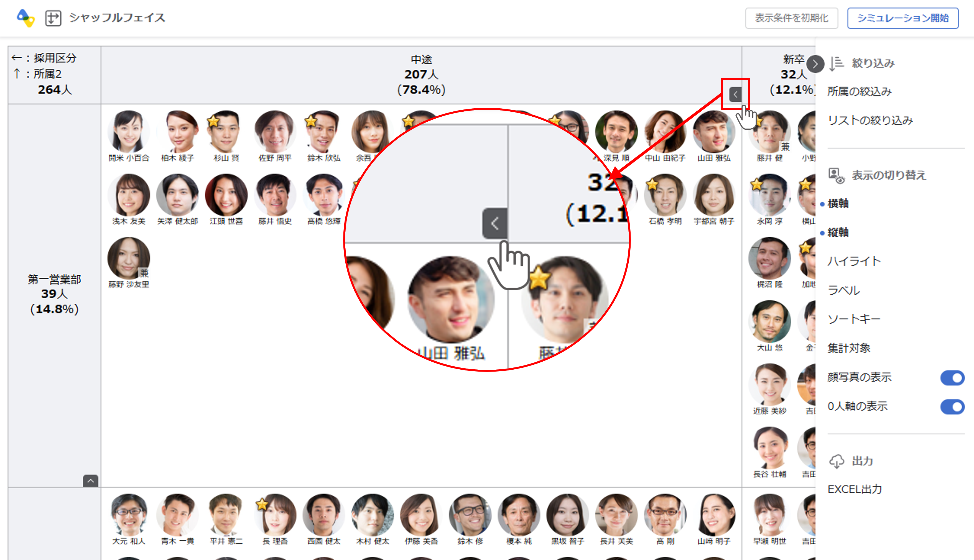Click the gold star on 長 理香's photo
The height and width of the screenshot is (560, 974).
pyautogui.click(x=262, y=504)
